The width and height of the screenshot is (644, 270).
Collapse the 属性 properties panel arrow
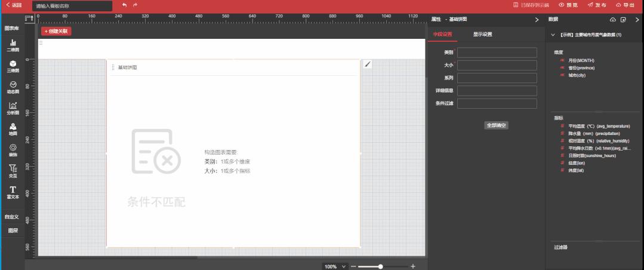537,20
